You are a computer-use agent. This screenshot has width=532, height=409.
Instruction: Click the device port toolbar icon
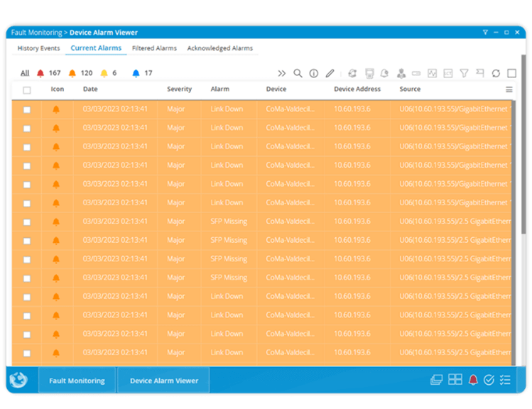[x=369, y=73]
